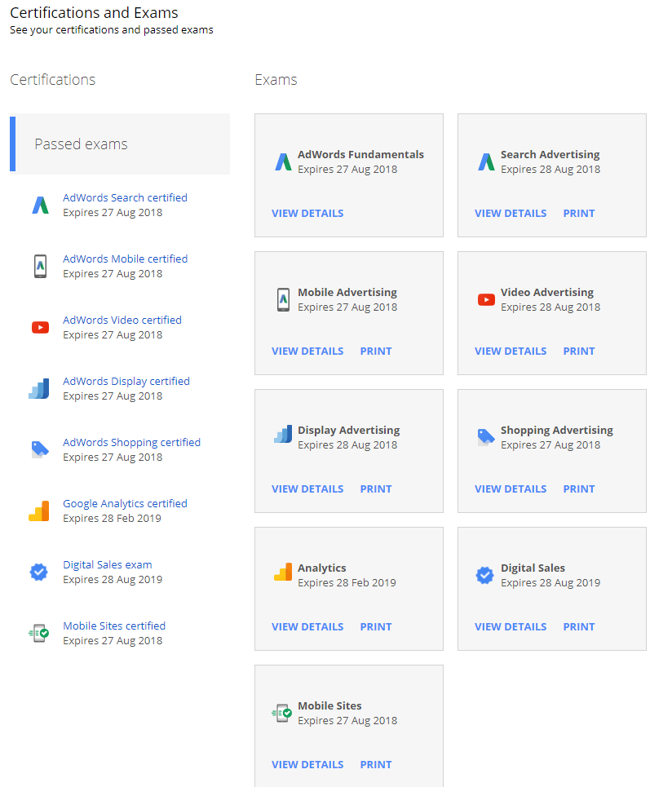Print the Mobile Advertising exam
Viewport: 672px width, 787px height.
point(376,351)
